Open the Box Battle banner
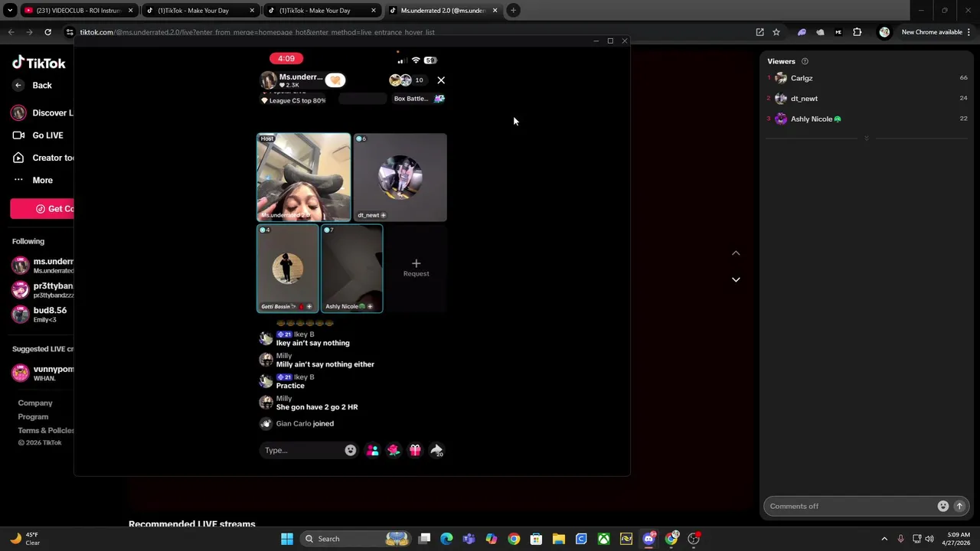The width and height of the screenshot is (980, 551). coord(418,99)
